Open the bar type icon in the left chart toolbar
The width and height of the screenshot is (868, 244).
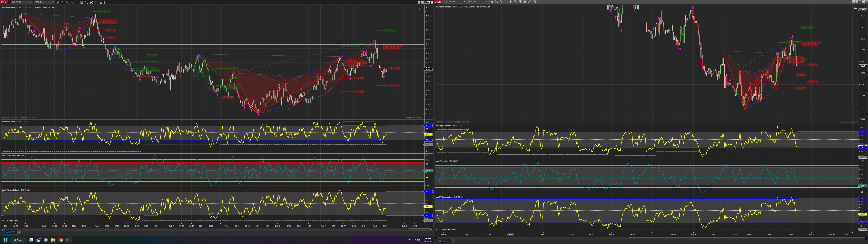click(58, 2)
